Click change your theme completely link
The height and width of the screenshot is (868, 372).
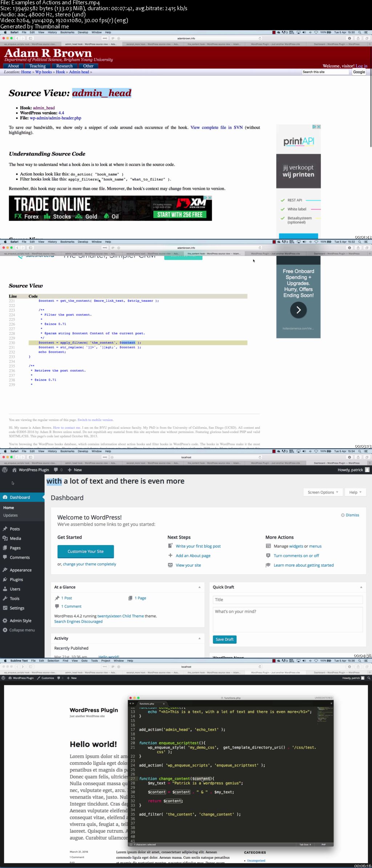(89, 564)
